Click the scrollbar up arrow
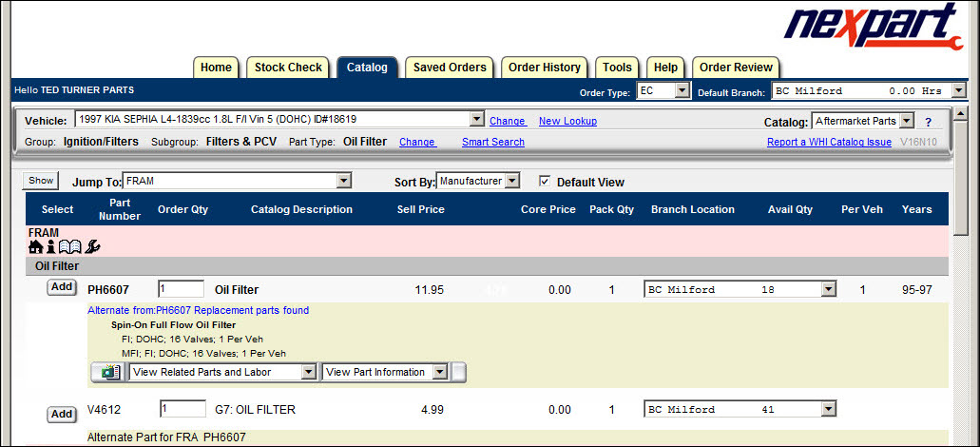Viewport: 980px width, 447px height. 960,114
